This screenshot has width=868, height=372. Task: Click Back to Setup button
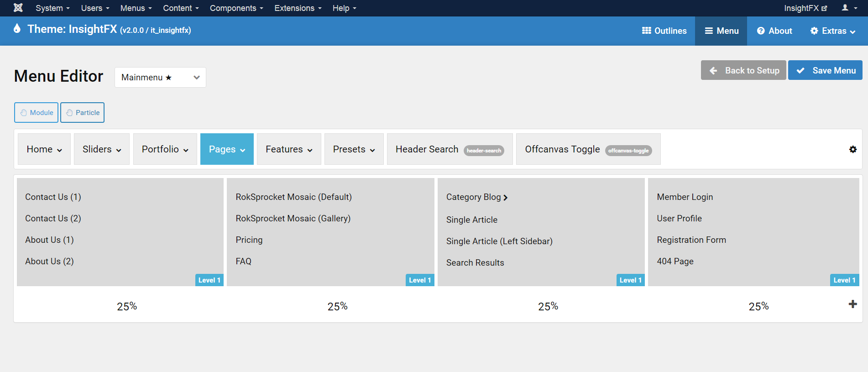743,70
